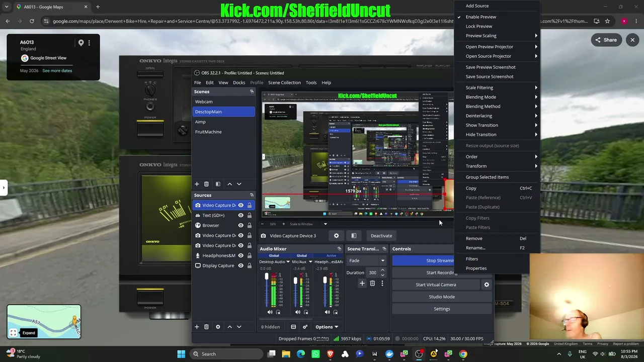Open Desktop Audio channel dropdown arrow
Image resolution: width=644 pixels, height=362 pixels.
tap(288, 262)
